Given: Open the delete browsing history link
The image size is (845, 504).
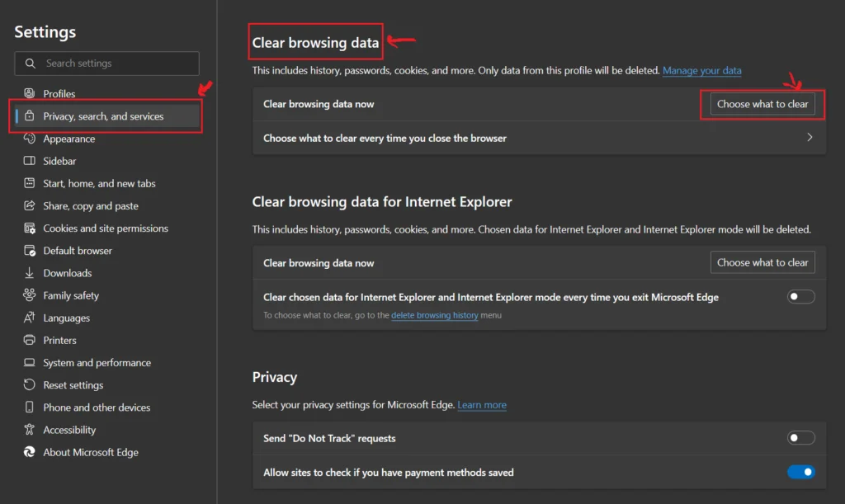Looking at the screenshot, I should [x=434, y=315].
